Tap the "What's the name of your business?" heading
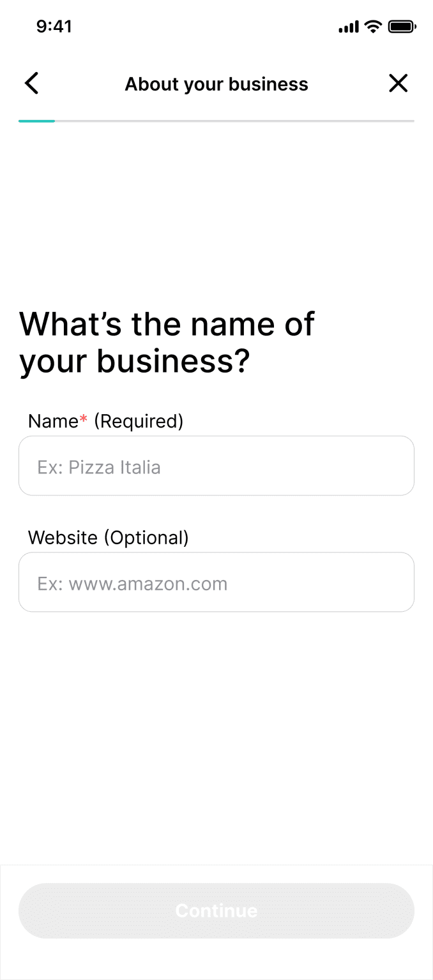Screen dimensions: 433x980 point(167,342)
